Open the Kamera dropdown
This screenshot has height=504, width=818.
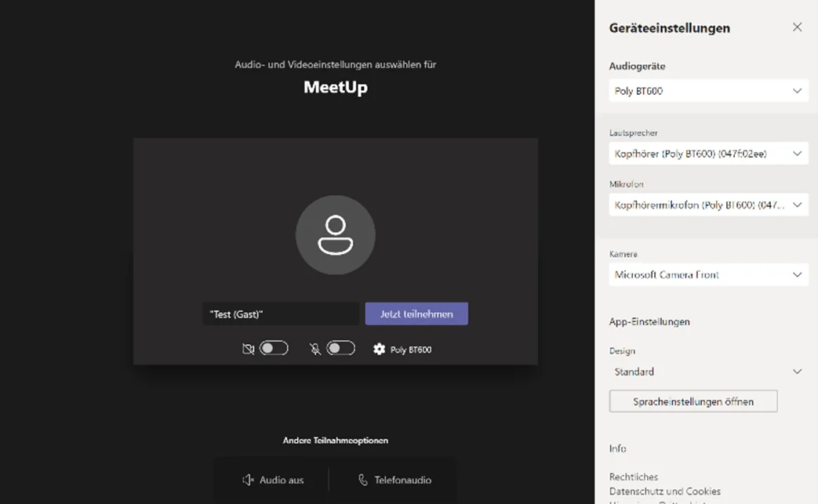pyautogui.click(x=708, y=274)
